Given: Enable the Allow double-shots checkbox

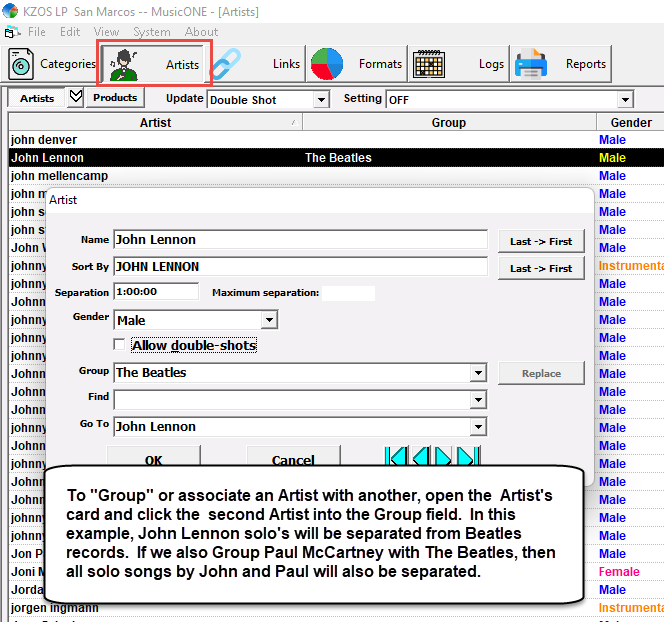Looking at the screenshot, I should pos(119,345).
